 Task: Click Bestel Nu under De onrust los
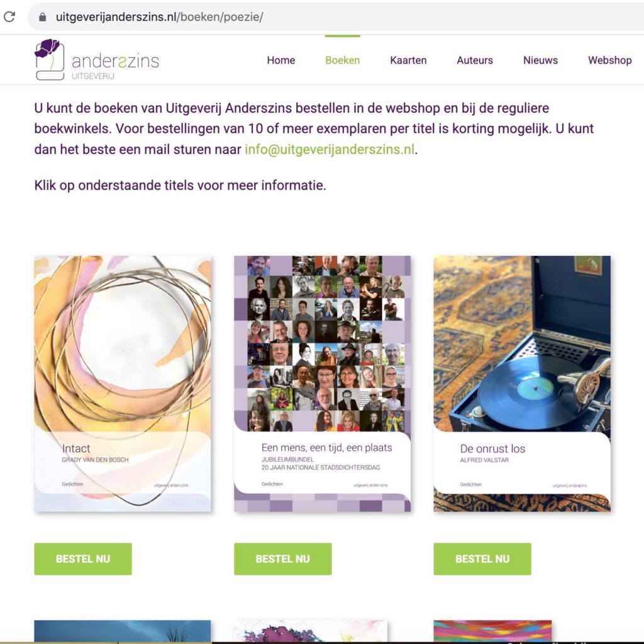[482, 559]
